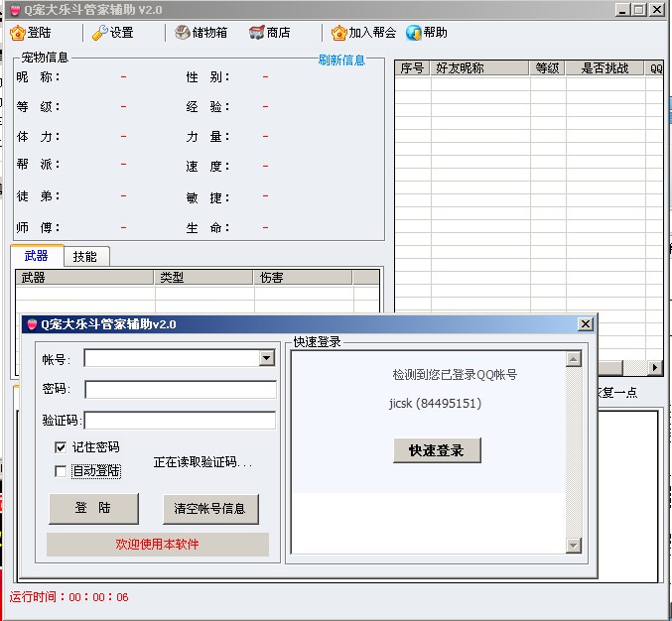
Task: Click the 武器 column header in the table
Action: point(84,278)
